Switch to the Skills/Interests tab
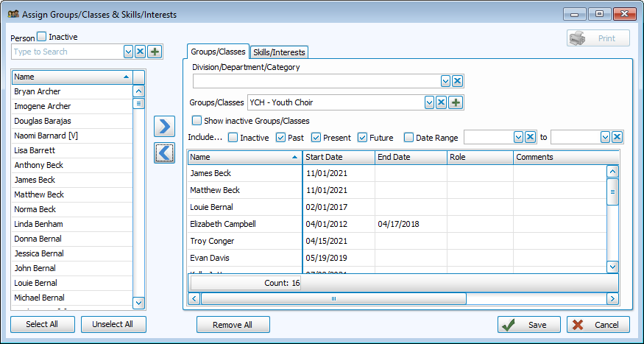The height and width of the screenshot is (344, 644). (x=279, y=52)
